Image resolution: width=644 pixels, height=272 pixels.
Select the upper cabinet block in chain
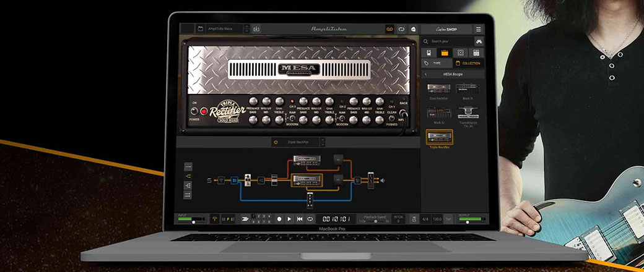tap(339, 159)
